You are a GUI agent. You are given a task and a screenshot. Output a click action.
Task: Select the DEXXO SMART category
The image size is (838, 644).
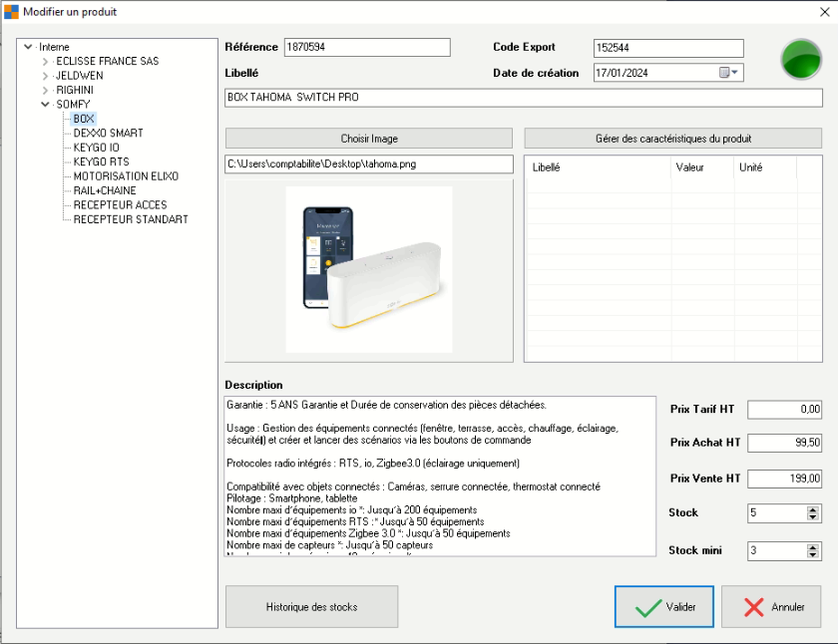coord(109,133)
